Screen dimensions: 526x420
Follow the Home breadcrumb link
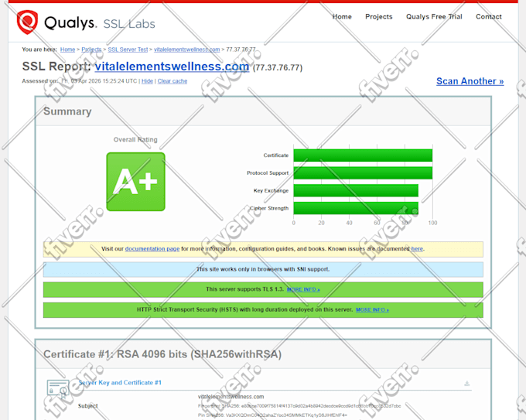(68, 50)
